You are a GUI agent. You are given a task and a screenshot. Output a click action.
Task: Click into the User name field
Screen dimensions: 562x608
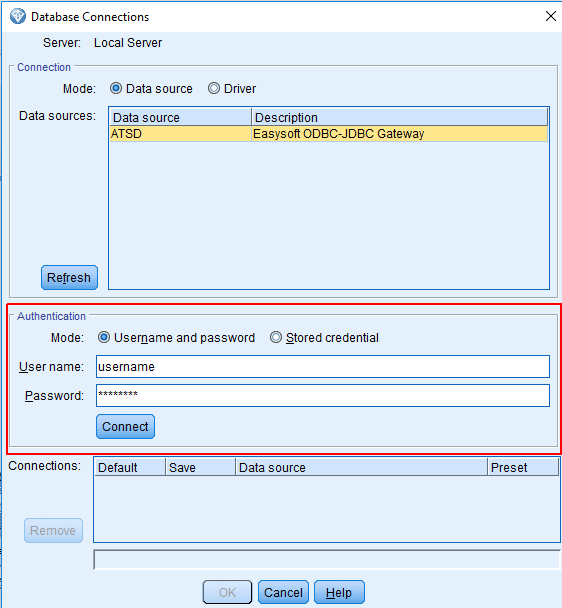point(323,367)
